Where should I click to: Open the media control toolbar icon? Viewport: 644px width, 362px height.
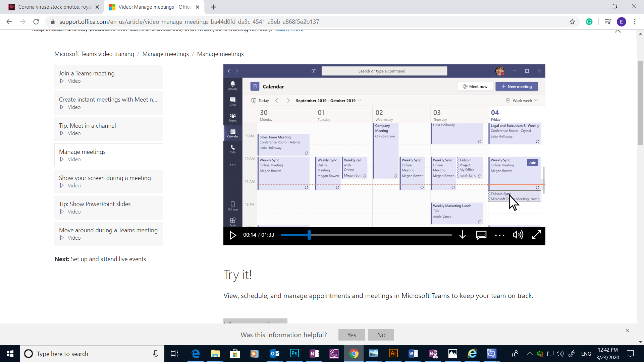tap(607, 22)
